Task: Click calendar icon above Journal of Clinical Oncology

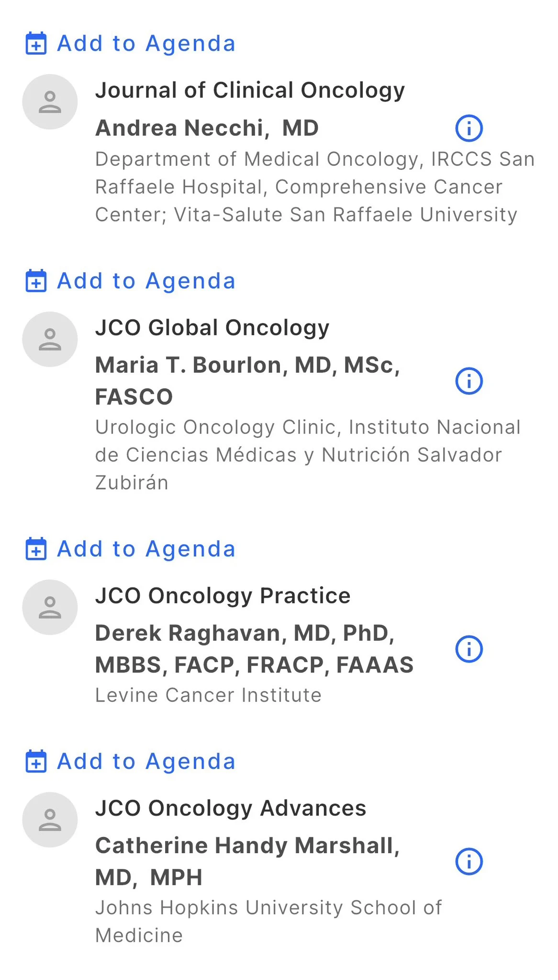Action: pyautogui.click(x=36, y=44)
